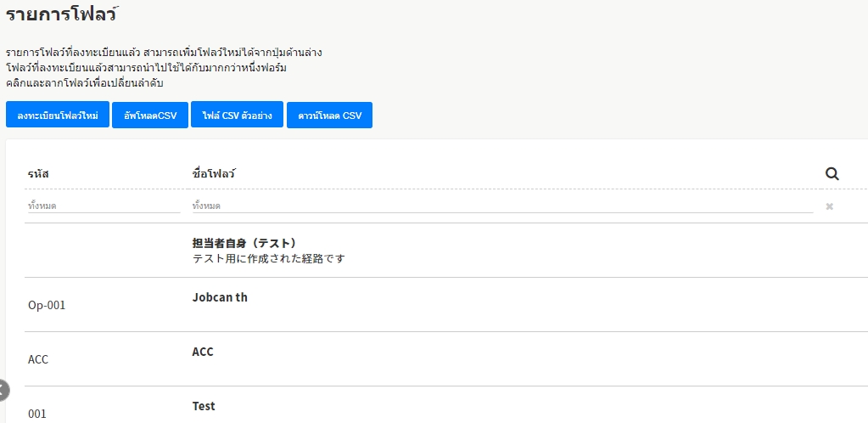Open the 担当者自身（テスト） flow
The width and height of the screenshot is (868, 423).
click(x=244, y=243)
